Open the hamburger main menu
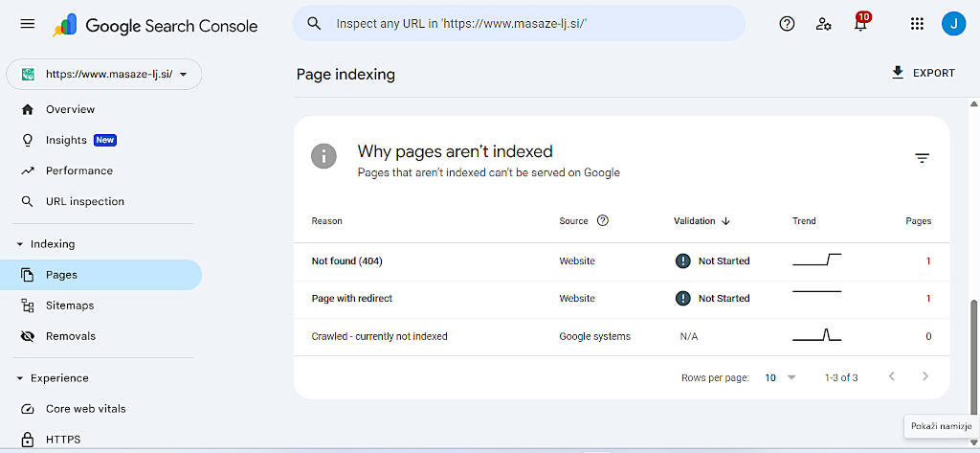The width and height of the screenshot is (980, 453). point(27,24)
